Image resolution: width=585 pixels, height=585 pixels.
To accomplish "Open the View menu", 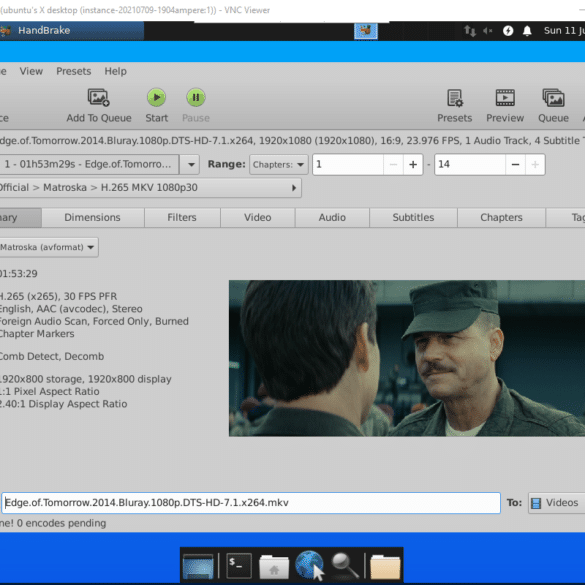I will (31, 71).
